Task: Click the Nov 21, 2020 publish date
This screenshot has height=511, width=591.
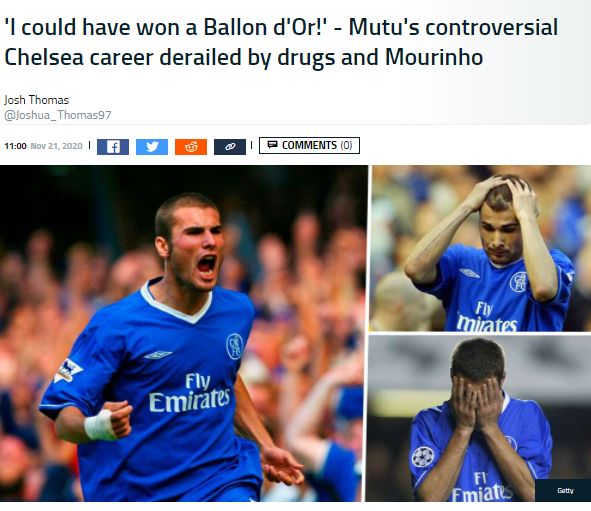Action: click(56, 146)
